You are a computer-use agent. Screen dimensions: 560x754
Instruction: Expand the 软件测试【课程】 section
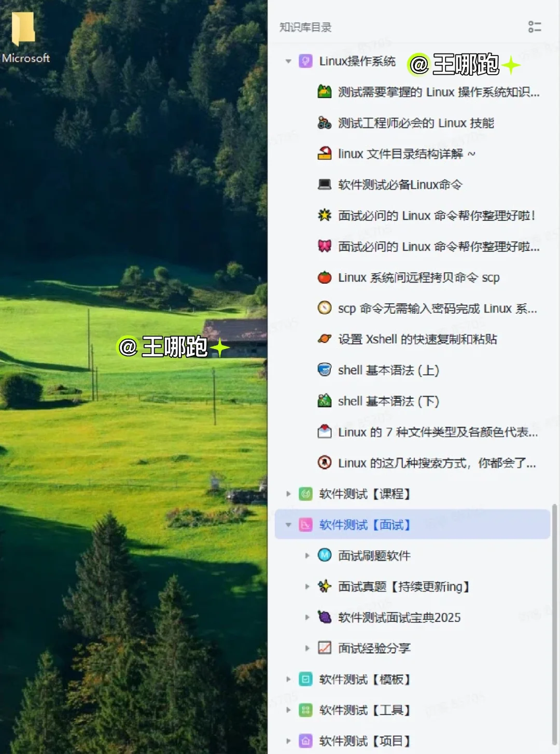coord(288,494)
